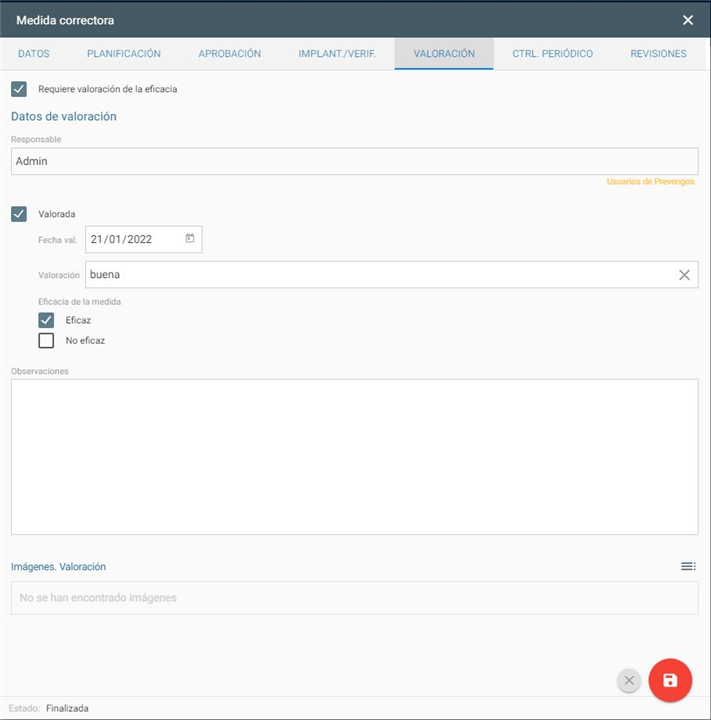Open the PLANIFICACIÓN tab
This screenshot has width=711, height=720.
coord(124,54)
